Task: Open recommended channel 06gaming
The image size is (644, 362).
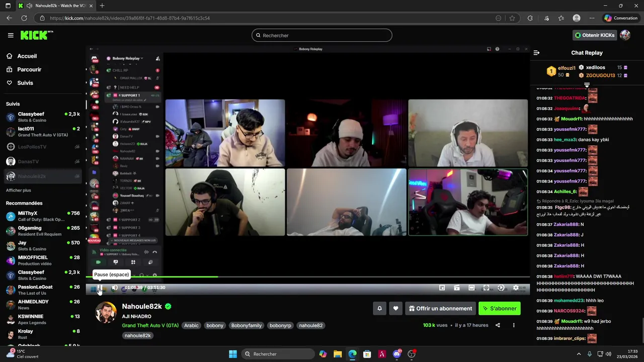Action: (x=43, y=231)
